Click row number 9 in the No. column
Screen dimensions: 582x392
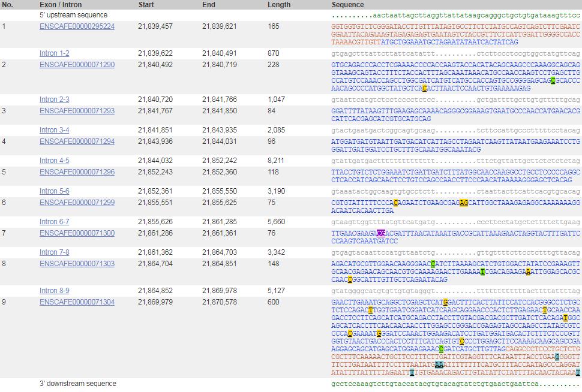[x=4, y=302]
